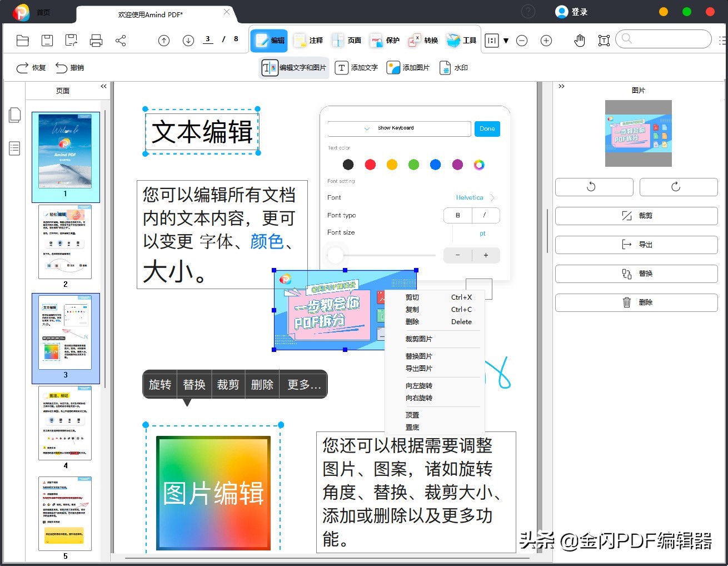Zoom in with plus icon
Screen dimensions: 728x566
[x=546, y=40]
